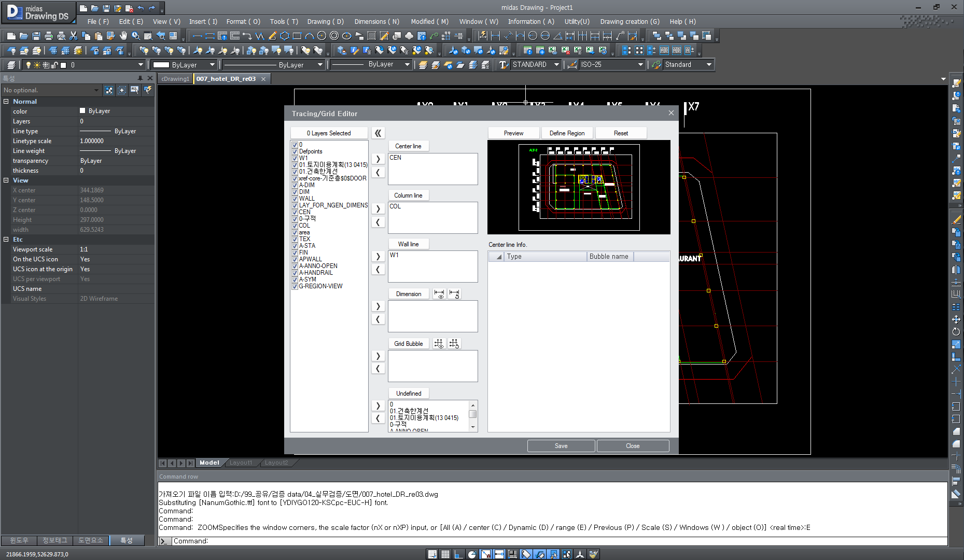Open the STANDARD text style dropdown
Viewport: 964px width, 560px height.
pos(557,64)
